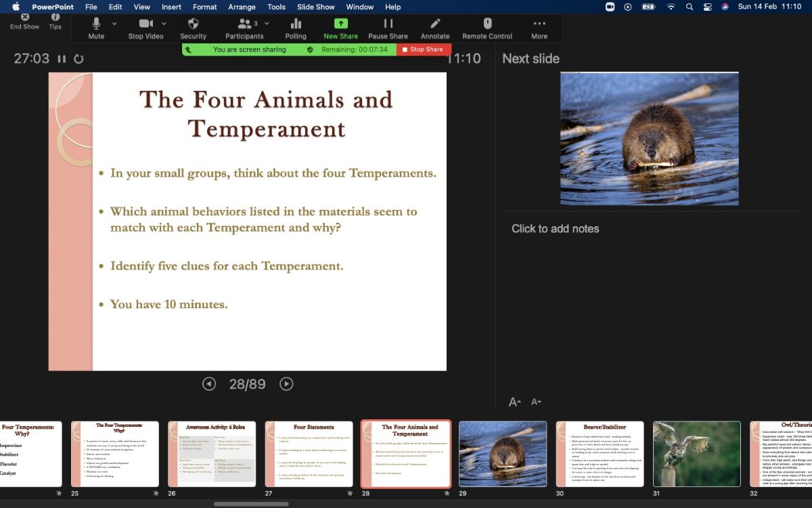Toggle Stop Video camera
812x508 pixels.
point(145,24)
